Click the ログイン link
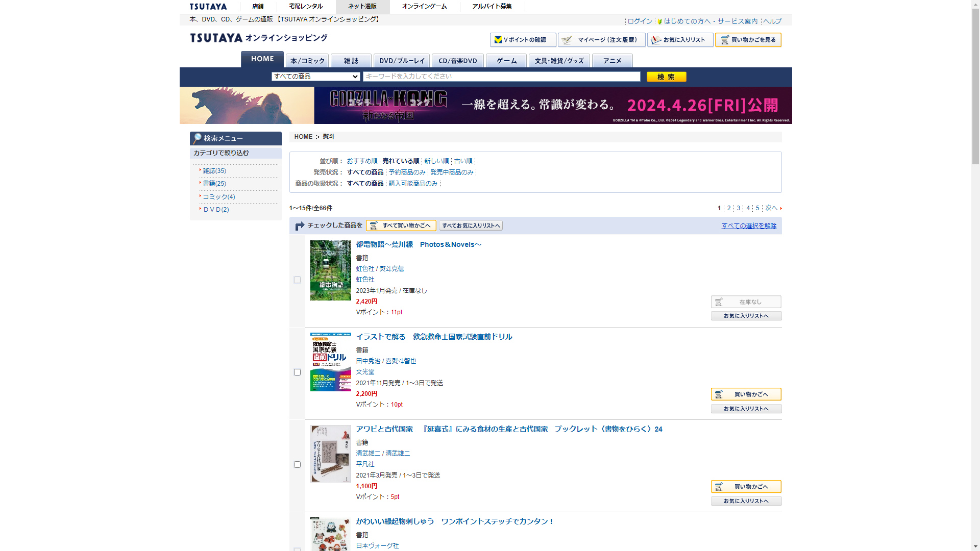980x551 pixels. [x=640, y=21]
